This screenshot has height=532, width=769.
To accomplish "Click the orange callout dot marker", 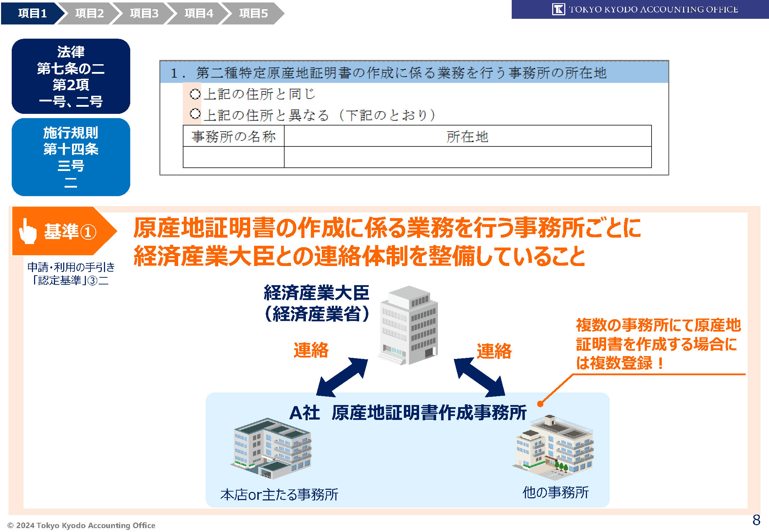I will [540, 404].
